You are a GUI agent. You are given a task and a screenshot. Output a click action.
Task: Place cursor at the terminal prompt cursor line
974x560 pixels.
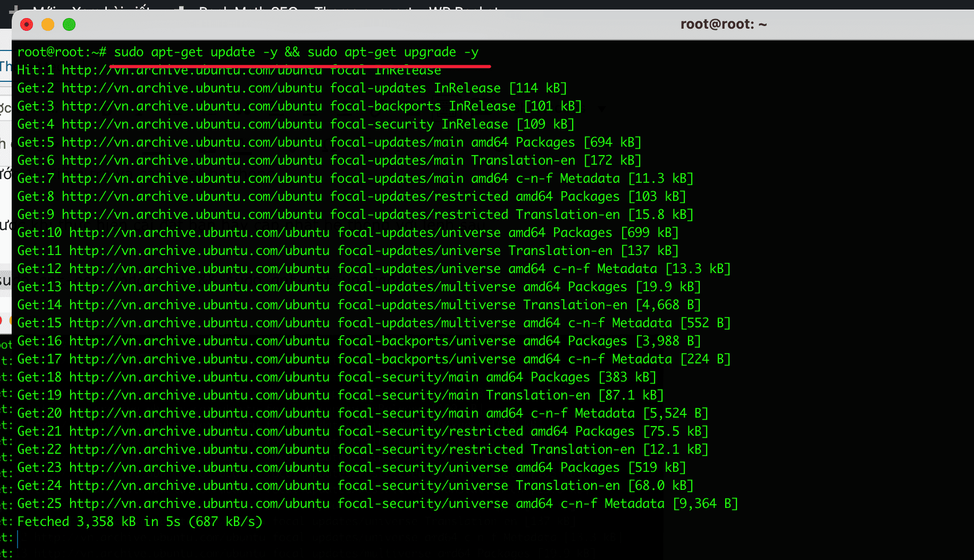pos(18,539)
